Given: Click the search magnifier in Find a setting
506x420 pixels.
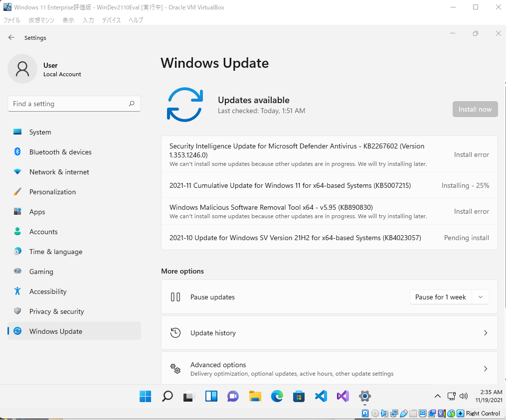Looking at the screenshot, I should pyautogui.click(x=132, y=104).
